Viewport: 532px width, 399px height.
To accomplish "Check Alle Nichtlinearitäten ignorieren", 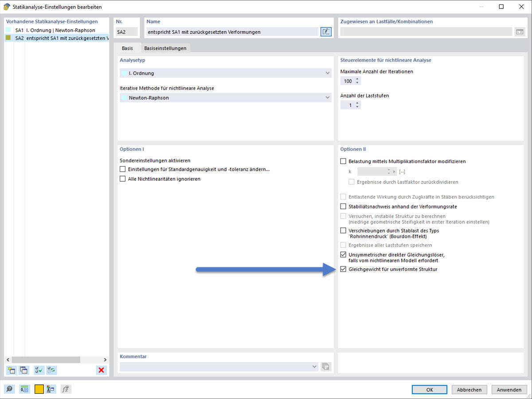I will 122,179.
